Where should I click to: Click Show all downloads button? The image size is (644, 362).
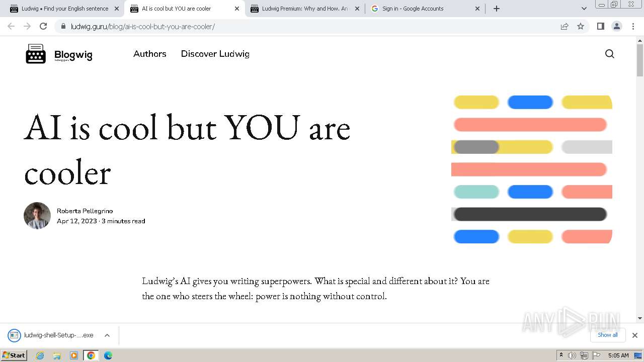click(x=608, y=335)
